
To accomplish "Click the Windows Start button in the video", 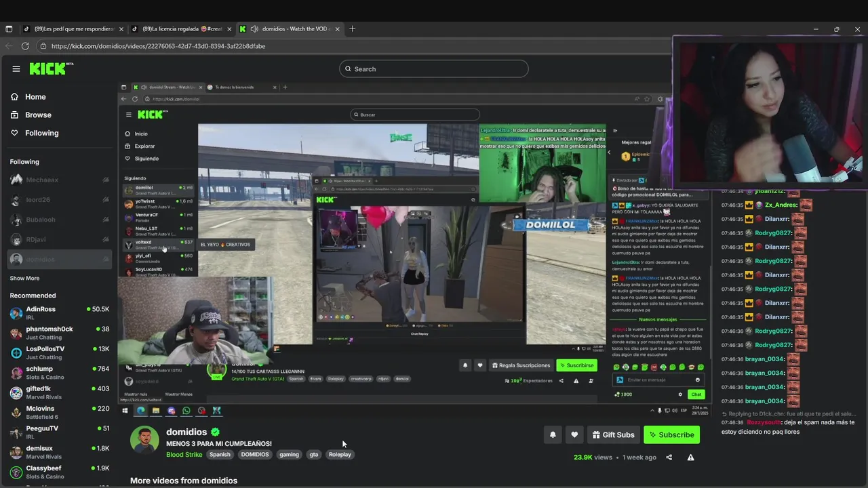I will pyautogui.click(x=125, y=411).
